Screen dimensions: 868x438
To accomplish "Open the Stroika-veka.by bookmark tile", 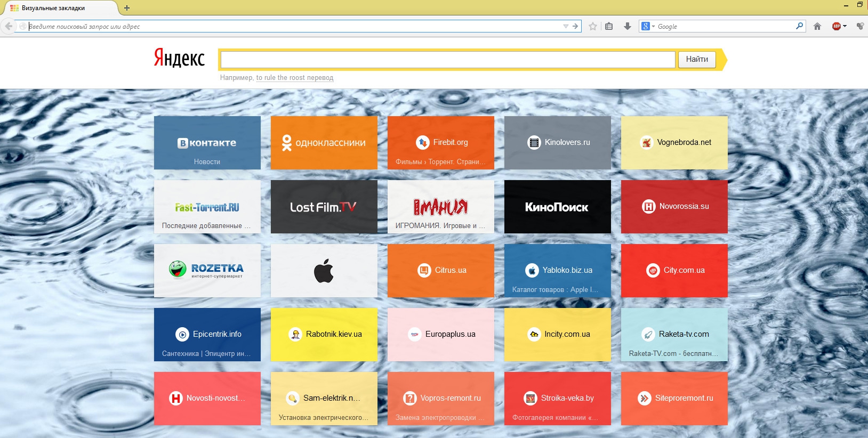I will point(558,399).
